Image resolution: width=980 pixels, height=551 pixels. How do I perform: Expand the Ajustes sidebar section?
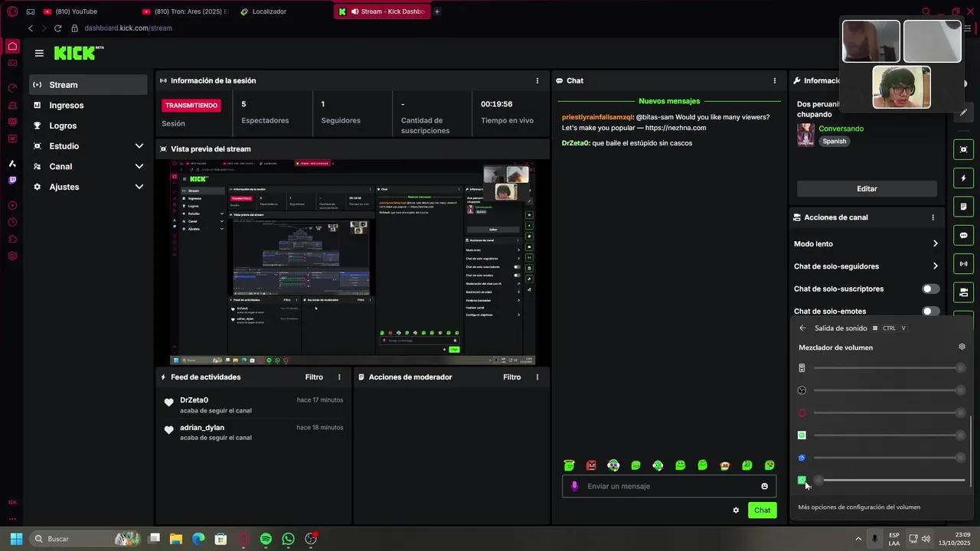click(x=89, y=187)
